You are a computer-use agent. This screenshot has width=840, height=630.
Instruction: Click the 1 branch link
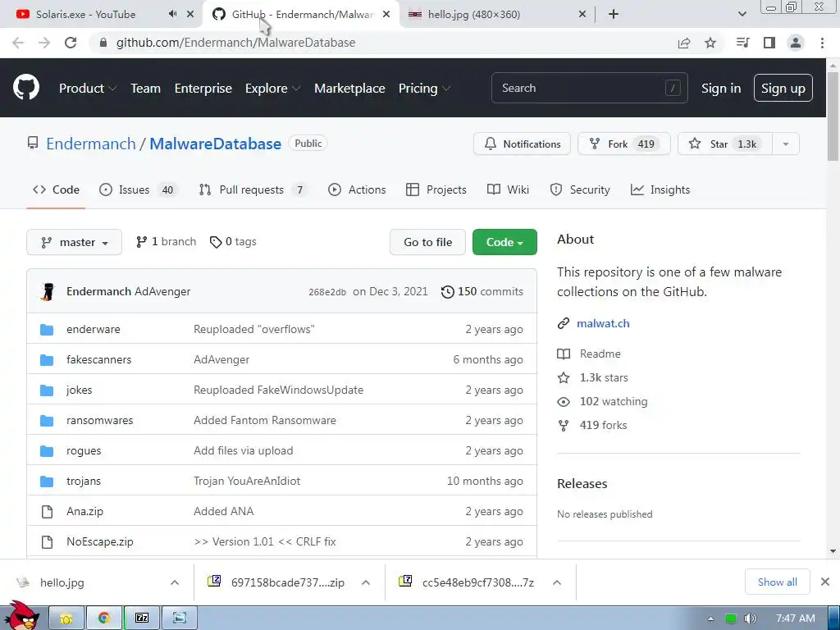point(166,242)
